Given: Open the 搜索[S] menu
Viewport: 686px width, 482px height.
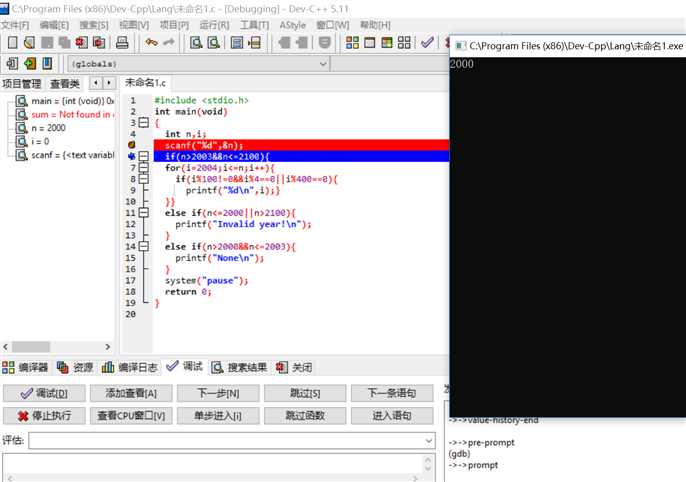Looking at the screenshot, I should 94,25.
